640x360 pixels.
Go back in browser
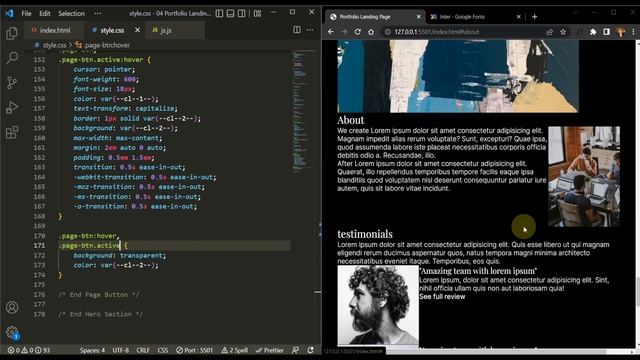(x=331, y=32)
